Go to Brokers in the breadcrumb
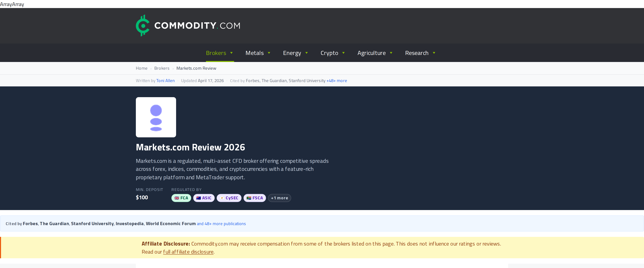 [x=162, y=68]
